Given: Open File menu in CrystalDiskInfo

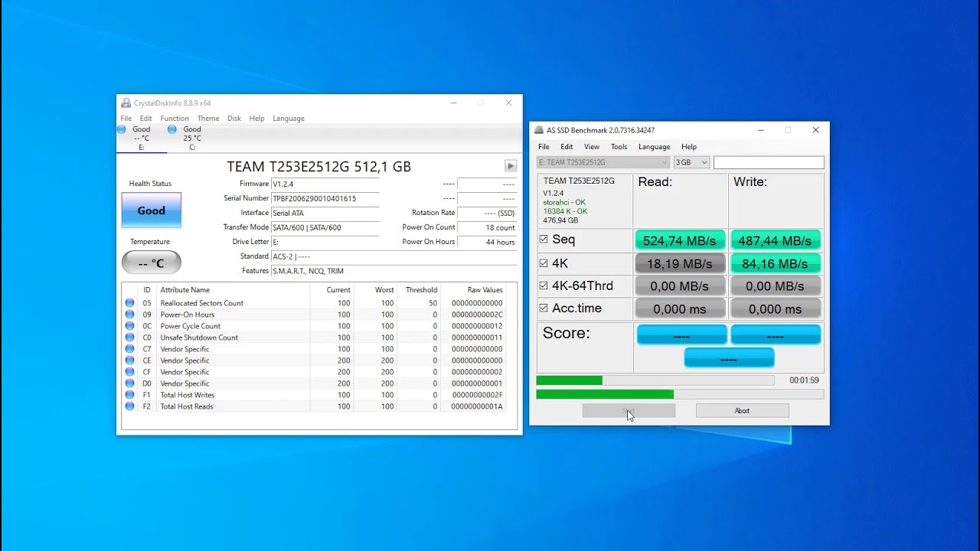Looking at the screenshot, I should coord(126,119).
